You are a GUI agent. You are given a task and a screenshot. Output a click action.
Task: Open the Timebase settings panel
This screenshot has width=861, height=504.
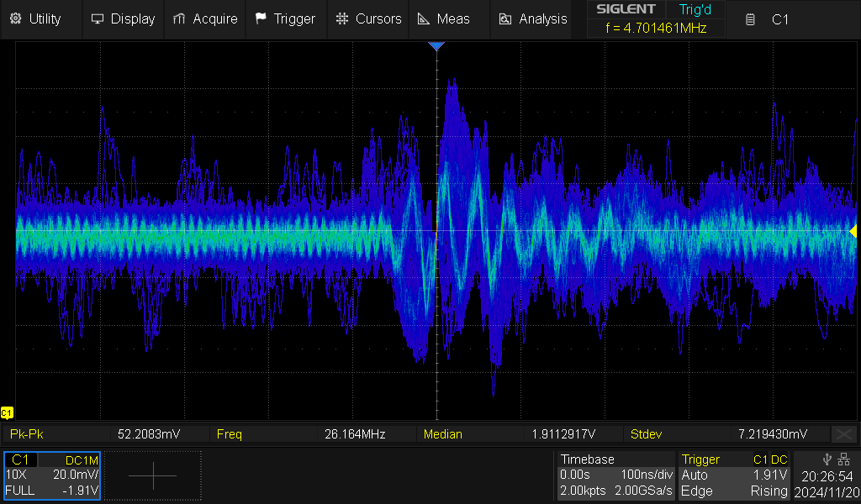(615, 475)
